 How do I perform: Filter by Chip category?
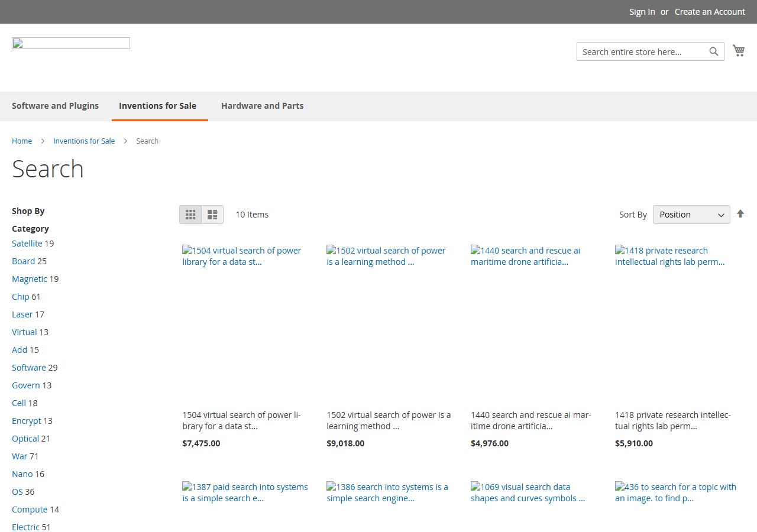tap(21, 297)
